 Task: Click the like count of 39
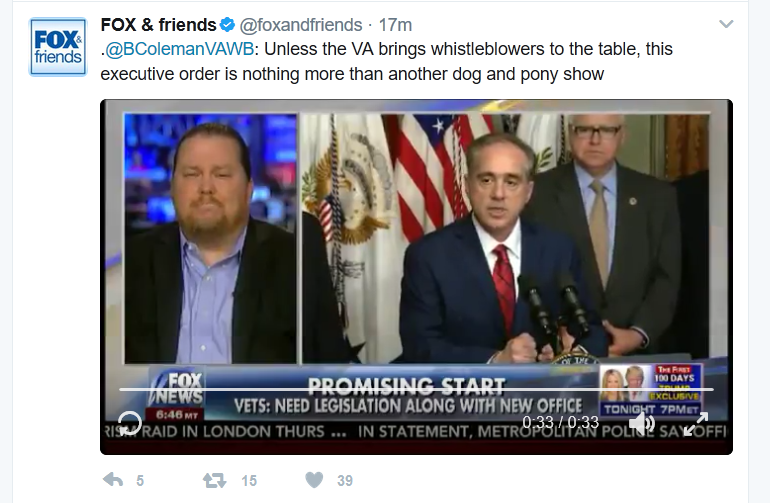[x=344, y=481]
